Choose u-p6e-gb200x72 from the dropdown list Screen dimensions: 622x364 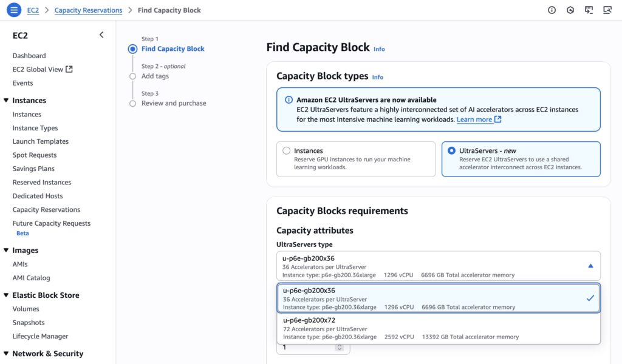[x=439, y=328]
